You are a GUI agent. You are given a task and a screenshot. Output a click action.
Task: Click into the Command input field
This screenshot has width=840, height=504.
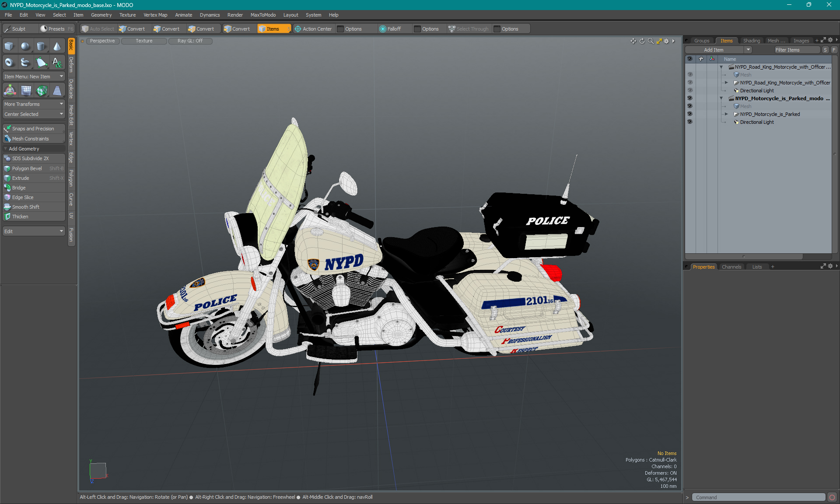point(758,497)
